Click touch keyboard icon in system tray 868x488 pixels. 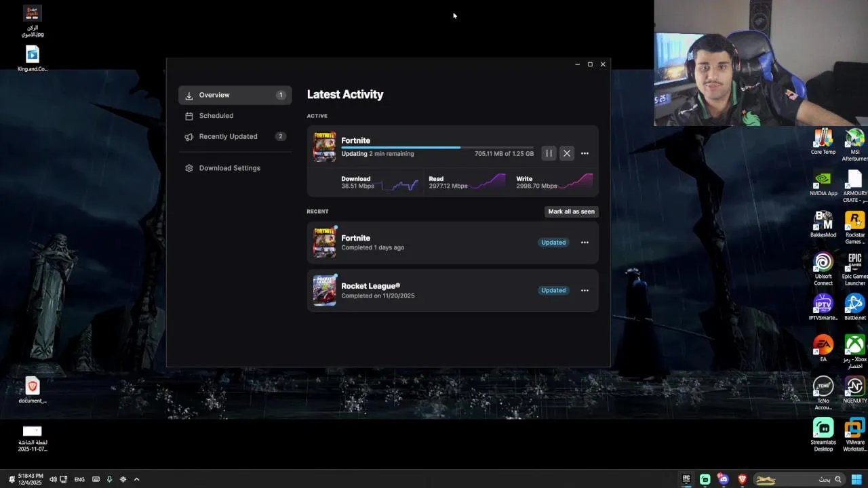pyautogui.click(x=96, y=479)
